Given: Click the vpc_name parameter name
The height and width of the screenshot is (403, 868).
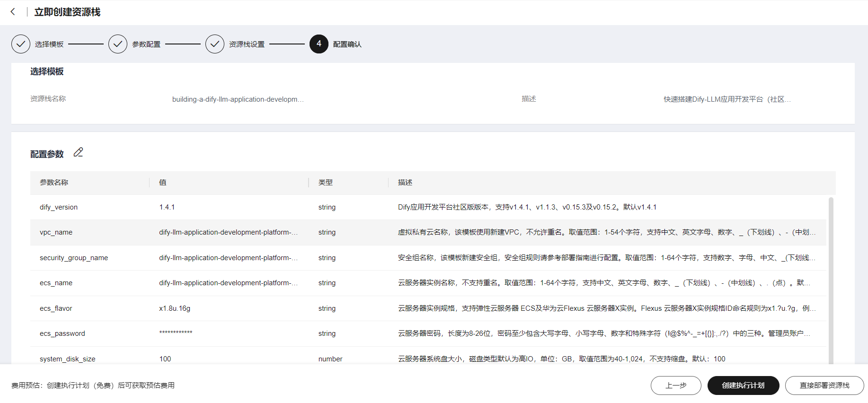Looking at the screenshot, I should (56, 232).
